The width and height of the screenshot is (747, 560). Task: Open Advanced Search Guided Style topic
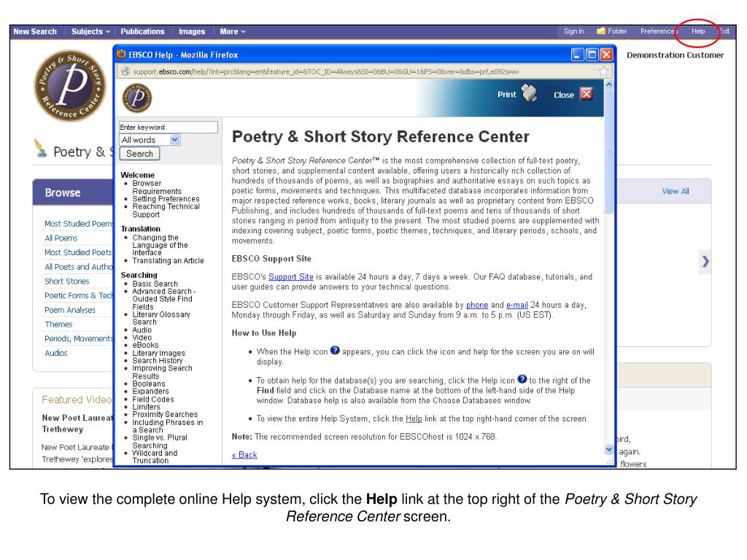click(x=164, y=299)
